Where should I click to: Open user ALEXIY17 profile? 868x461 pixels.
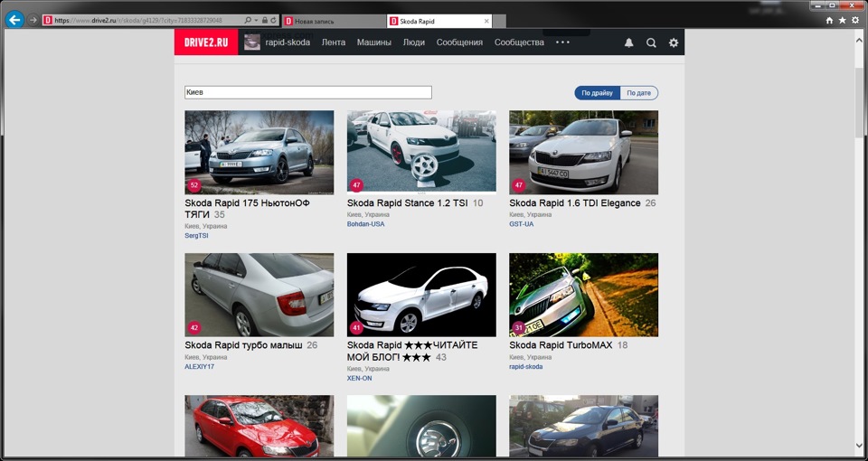(x=199, y=366)
